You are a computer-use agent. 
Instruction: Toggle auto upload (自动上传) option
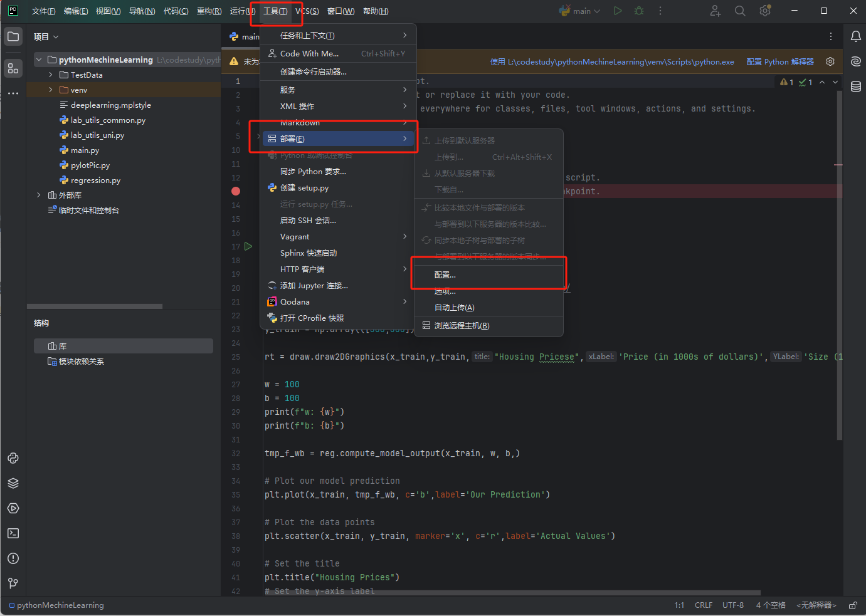point(454,308)
